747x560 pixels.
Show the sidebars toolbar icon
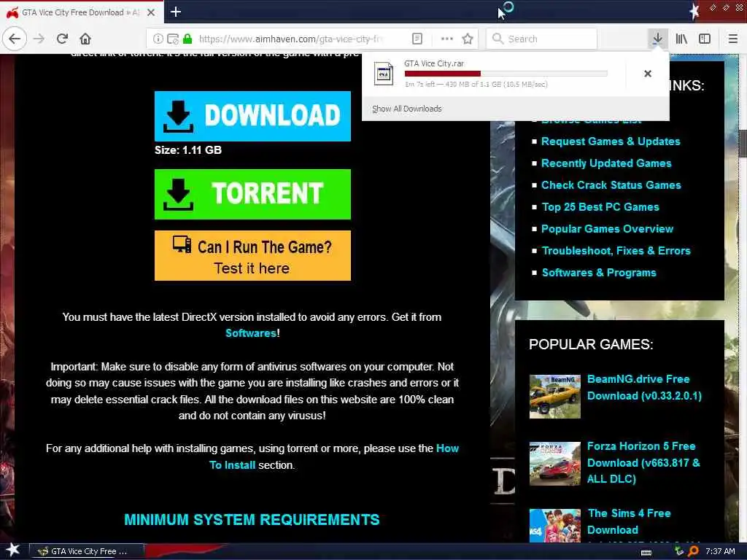pyautogui.click(x=705, y=39)
